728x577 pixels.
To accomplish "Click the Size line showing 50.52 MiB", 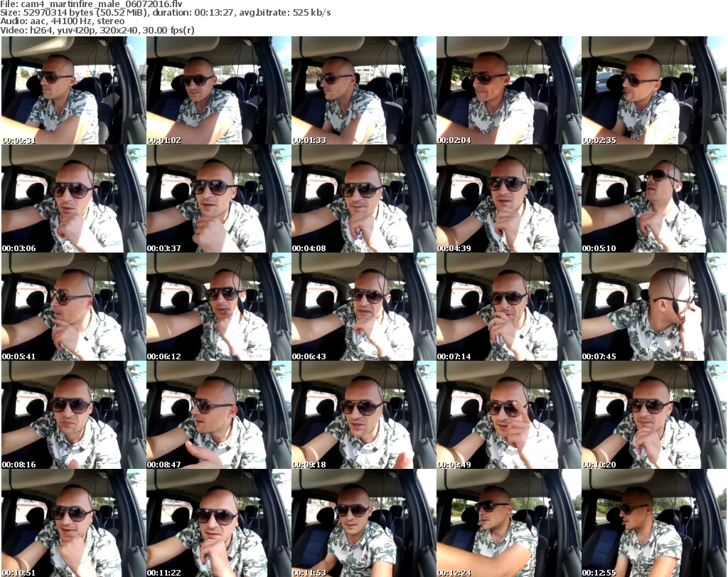I will [x=165, y=13].
